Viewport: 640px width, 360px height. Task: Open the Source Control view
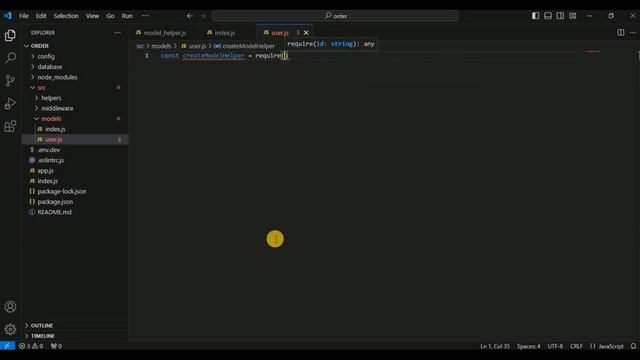click(x=10, y=80)
